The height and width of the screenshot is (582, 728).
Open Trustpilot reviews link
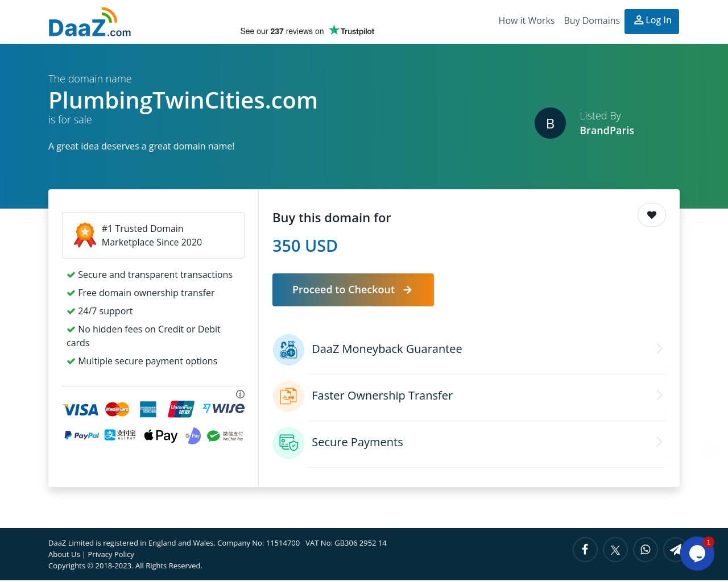pyautogui.click(x=307, y=31)
